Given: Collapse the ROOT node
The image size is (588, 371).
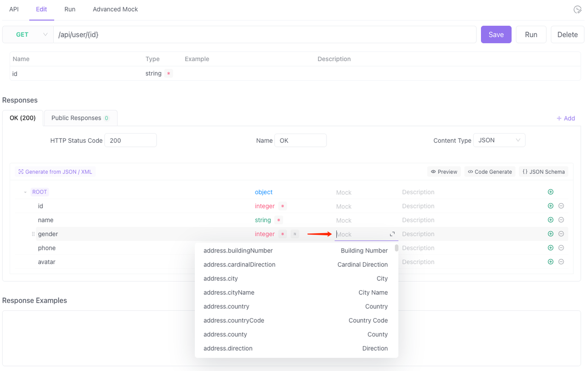Looking at the screenshot, I should point(25,192).
